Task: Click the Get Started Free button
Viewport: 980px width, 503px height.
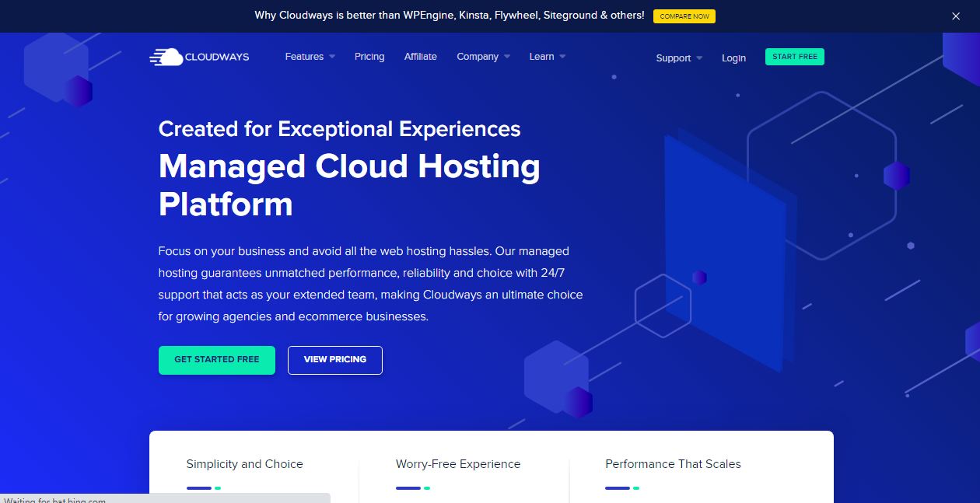Action: (217, 360)
